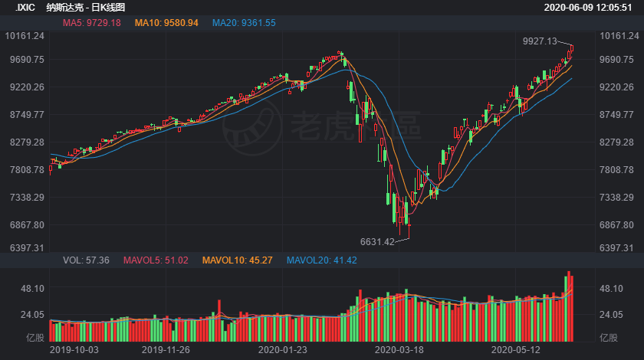Click the right 亿股 volume unit label
The width and height of the screenshot is (644, 360).
pyautogui.click(x=609, y=338)
